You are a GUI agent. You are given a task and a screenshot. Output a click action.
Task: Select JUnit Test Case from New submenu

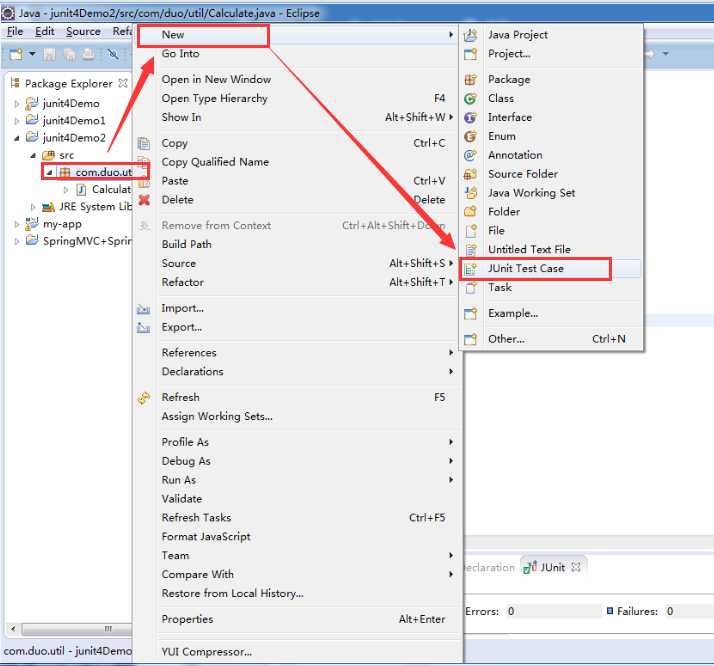[x=525, y=269]
